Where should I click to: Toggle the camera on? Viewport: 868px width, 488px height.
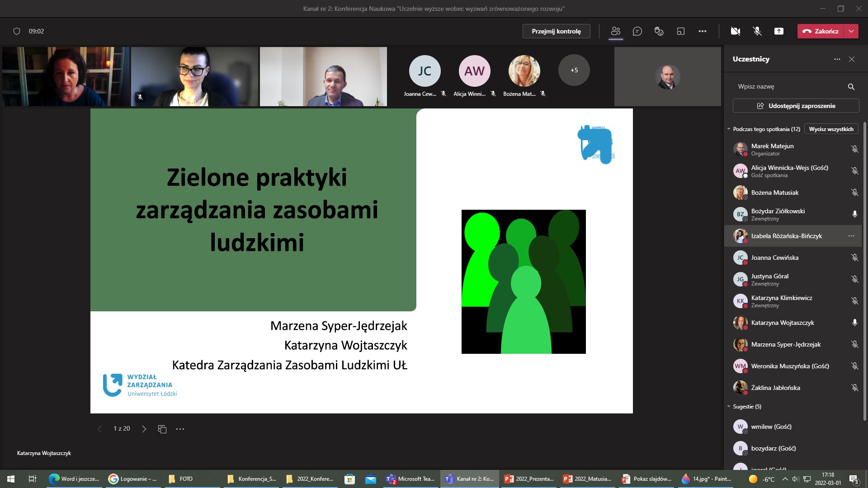[x=736, y=31]
